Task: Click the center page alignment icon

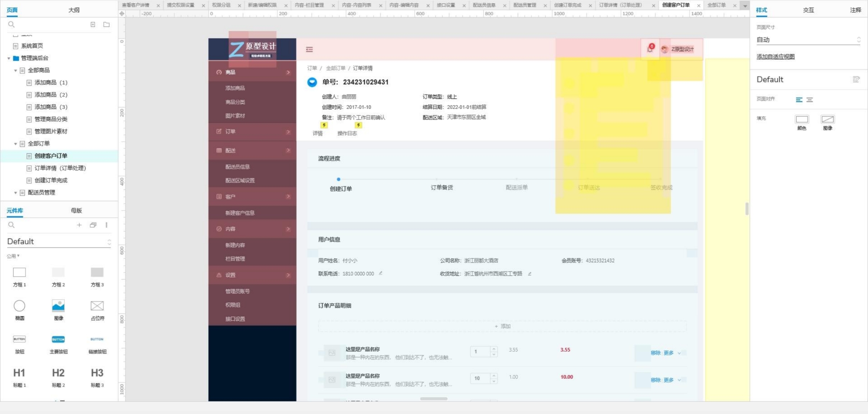Action: (x=810, y=100)
